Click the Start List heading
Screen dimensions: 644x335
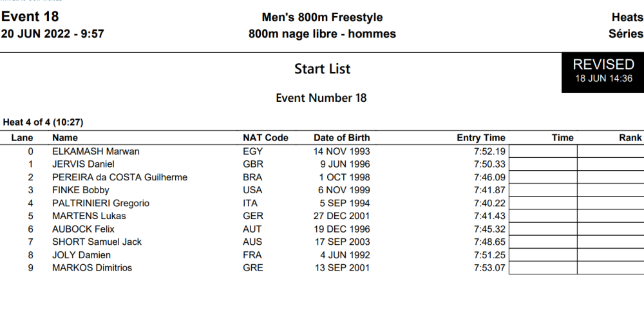click(x=322, y=69)
